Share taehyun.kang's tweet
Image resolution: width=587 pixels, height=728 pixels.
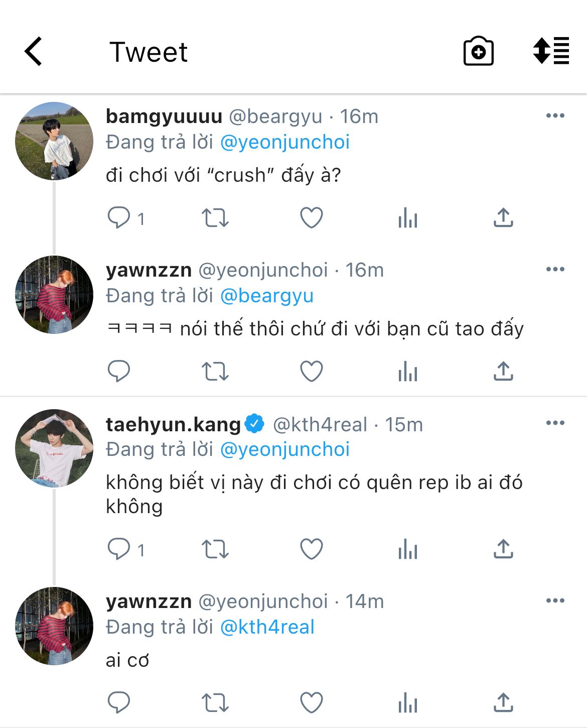(503, 549)
